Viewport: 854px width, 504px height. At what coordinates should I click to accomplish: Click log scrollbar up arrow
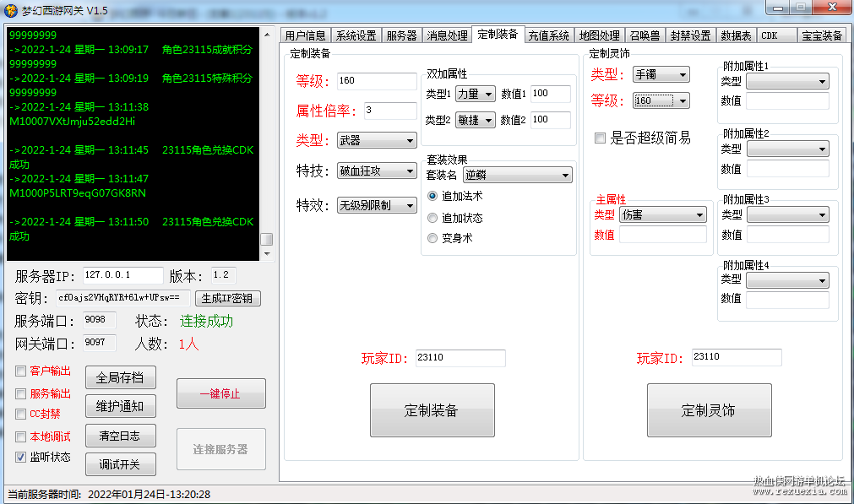pyautogui.click(x=267, y=35)
